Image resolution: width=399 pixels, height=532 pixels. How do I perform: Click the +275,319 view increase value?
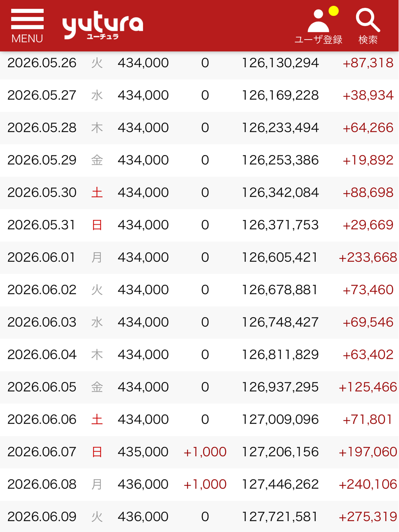368,517
